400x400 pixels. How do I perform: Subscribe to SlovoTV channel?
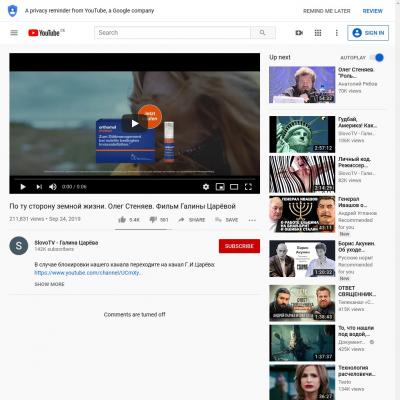(x=239, y=246)
